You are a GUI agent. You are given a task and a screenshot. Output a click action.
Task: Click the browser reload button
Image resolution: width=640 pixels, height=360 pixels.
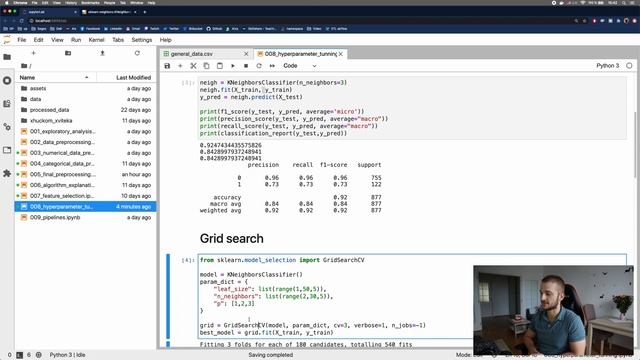22,20
